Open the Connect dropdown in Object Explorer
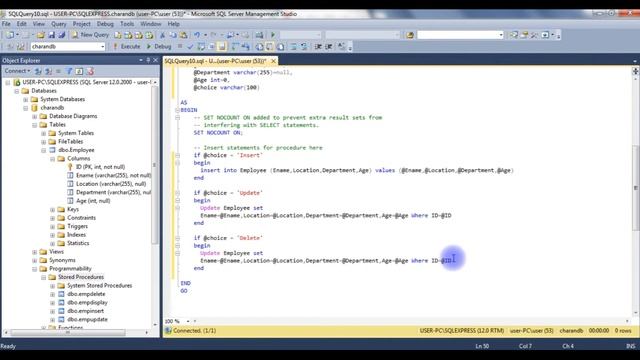 (x=18, y=71)
